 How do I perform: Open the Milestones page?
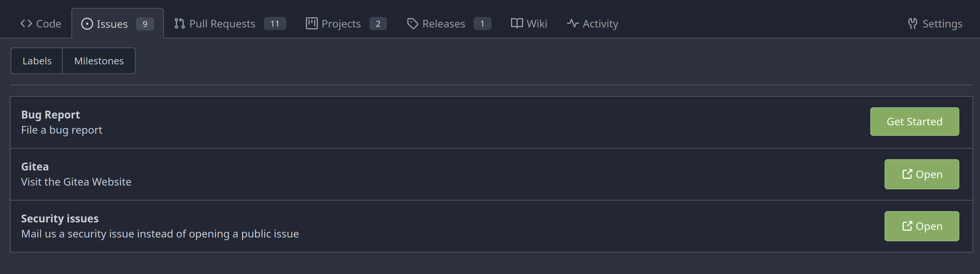pos(99,61)
